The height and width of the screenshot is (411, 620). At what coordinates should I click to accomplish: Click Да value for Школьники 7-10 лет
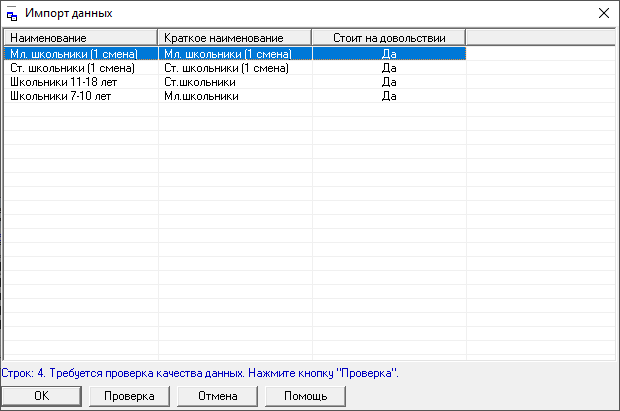click(x=390, y=96)
